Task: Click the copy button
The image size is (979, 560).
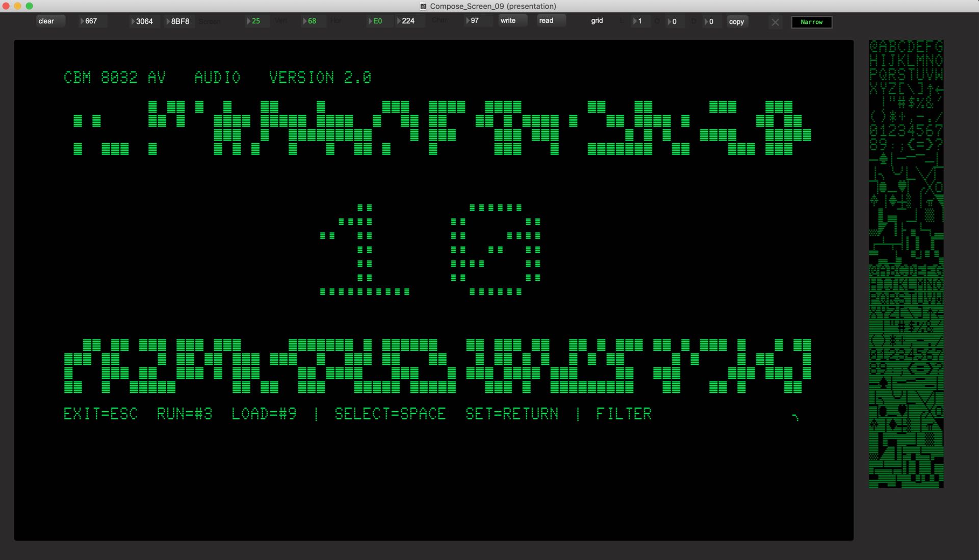Action: pos(736,21)
